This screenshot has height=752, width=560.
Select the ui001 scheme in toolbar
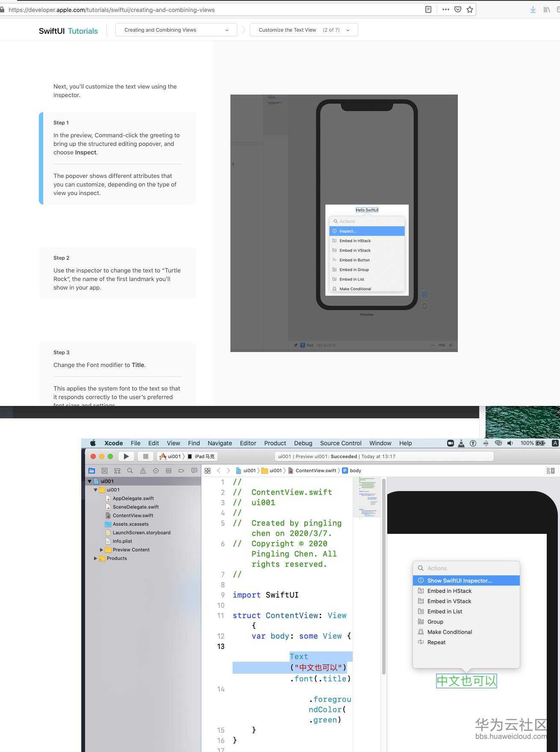click(170, 456)
